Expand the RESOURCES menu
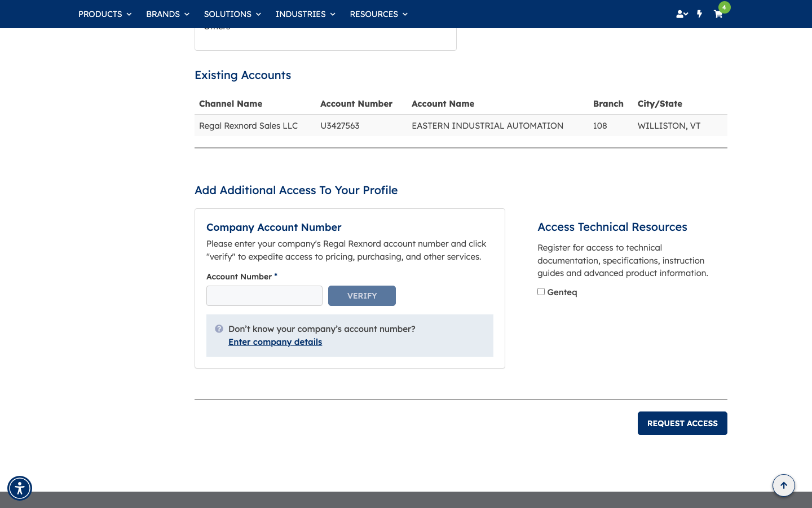 click(x=378, y=14)
